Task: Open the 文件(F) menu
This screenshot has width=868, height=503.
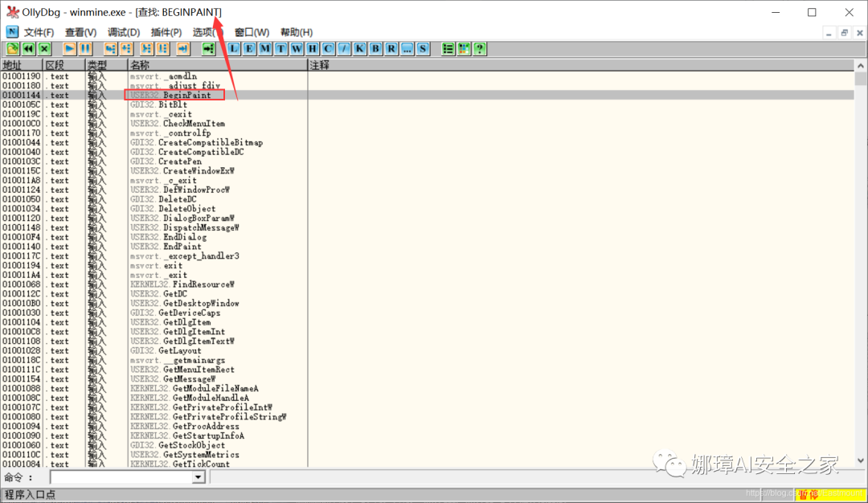Action: click(39, 33)
